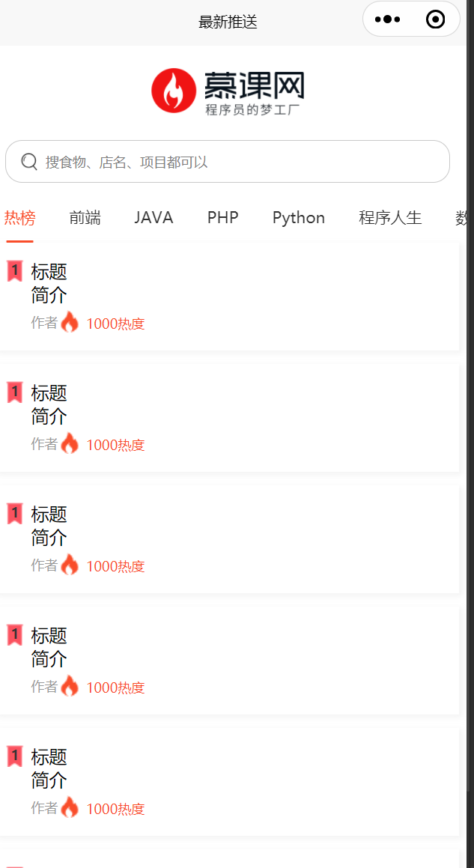Go to the PHP tab

click(x=223, y=218)
